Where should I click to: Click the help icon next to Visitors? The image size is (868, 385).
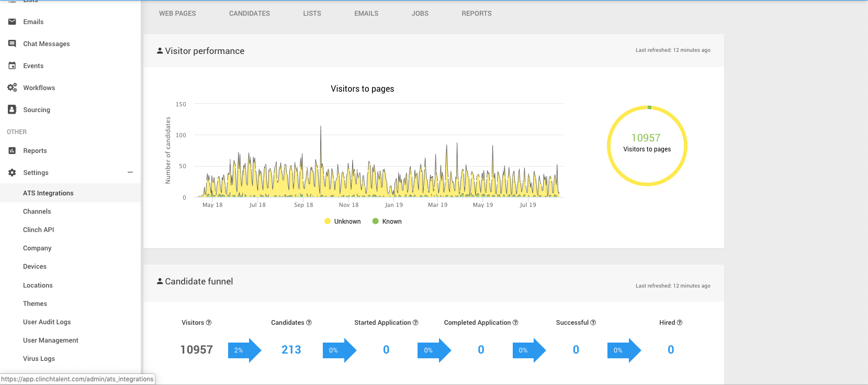pos(209,323)
